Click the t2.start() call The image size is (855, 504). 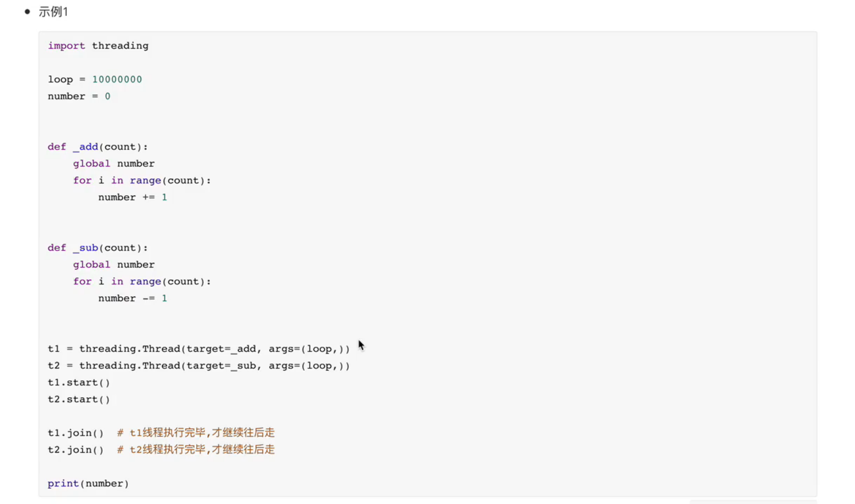[79, 399]
